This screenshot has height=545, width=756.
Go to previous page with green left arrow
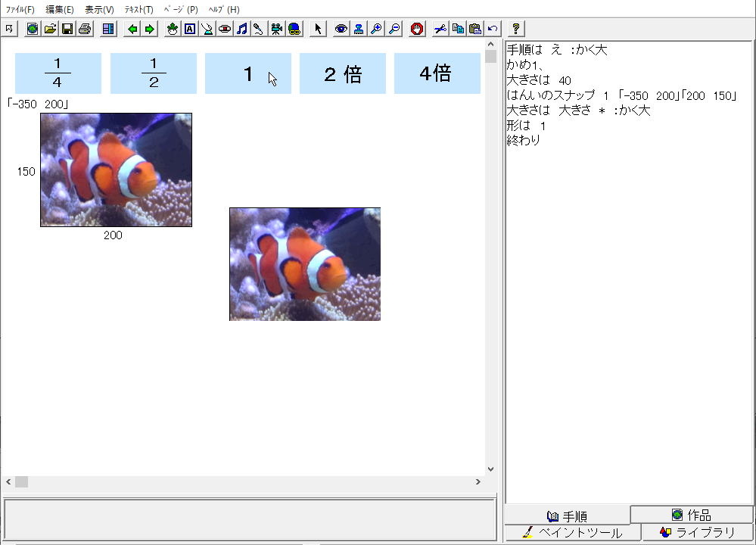click(132, 29)
